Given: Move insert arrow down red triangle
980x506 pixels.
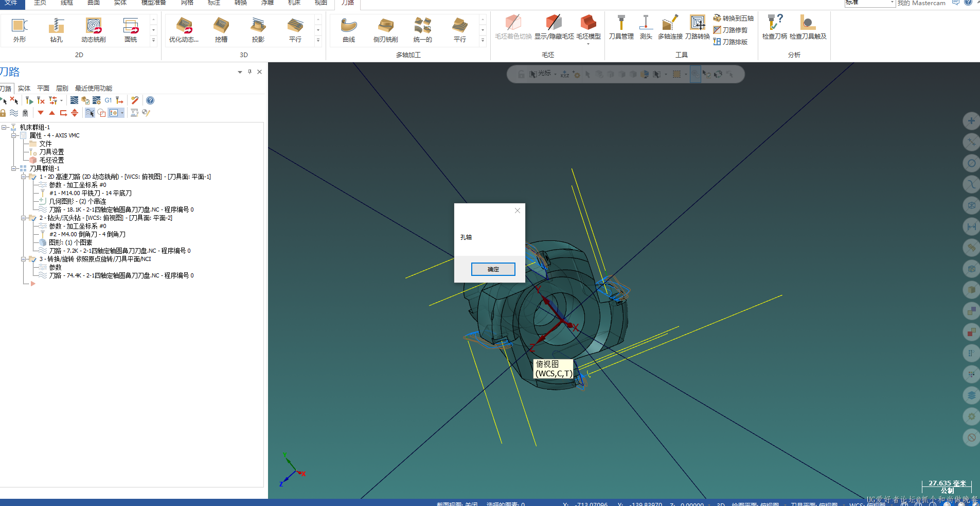Looking at the screenshot, I should [x=41, y=113].
